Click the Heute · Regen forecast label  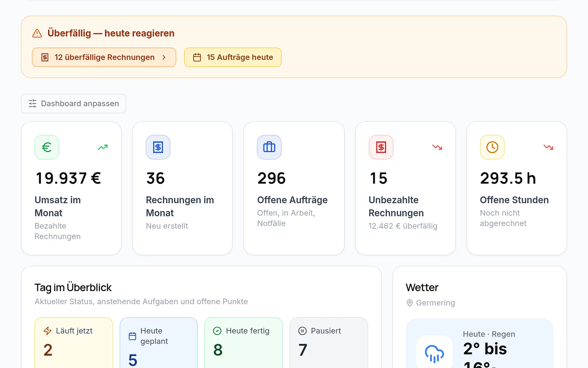coord(489,334)
